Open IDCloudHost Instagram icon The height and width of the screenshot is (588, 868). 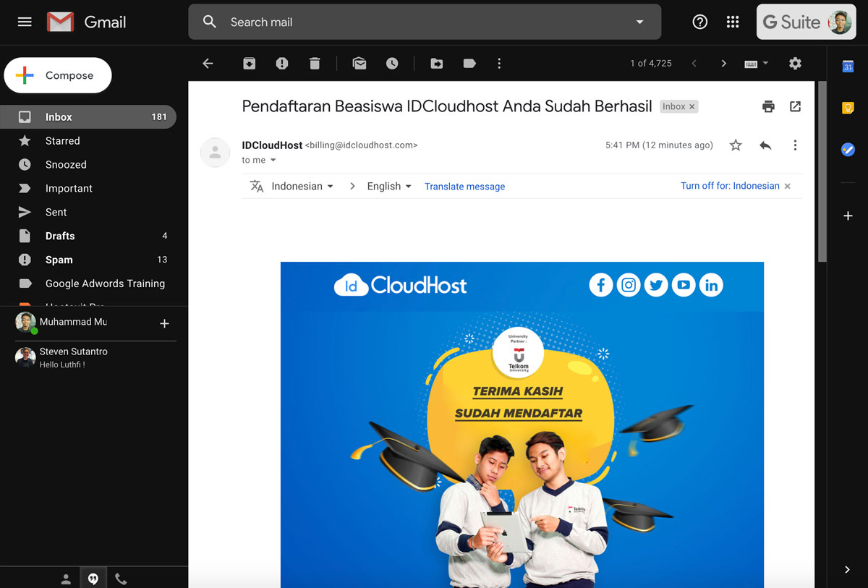point(629,285)
